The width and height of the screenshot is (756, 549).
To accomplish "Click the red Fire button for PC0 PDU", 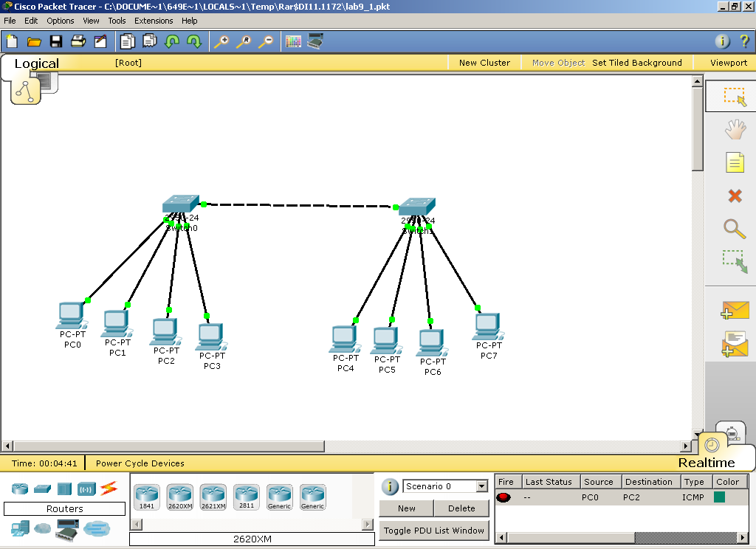I will (x=504, y=497).
